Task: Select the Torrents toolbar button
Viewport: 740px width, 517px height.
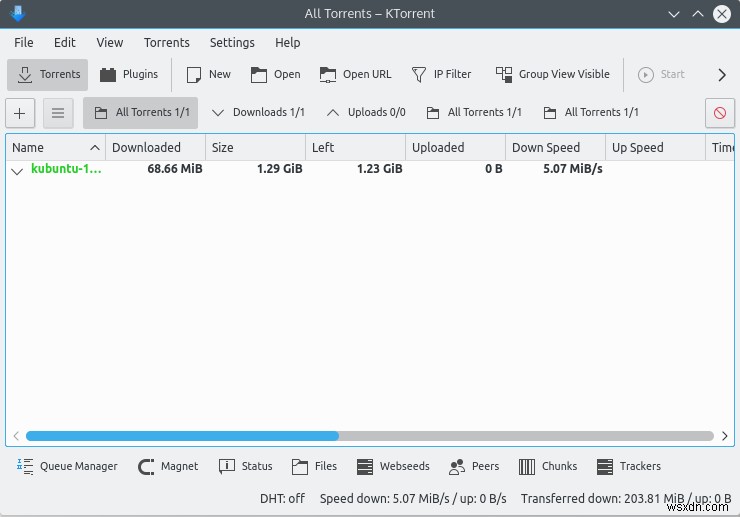Action: pos(47,75)
